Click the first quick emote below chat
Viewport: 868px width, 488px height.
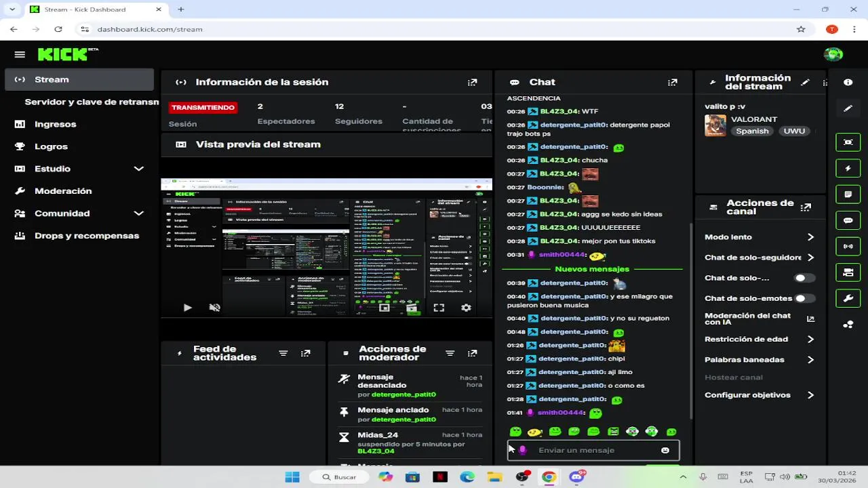tap(515, 432)
